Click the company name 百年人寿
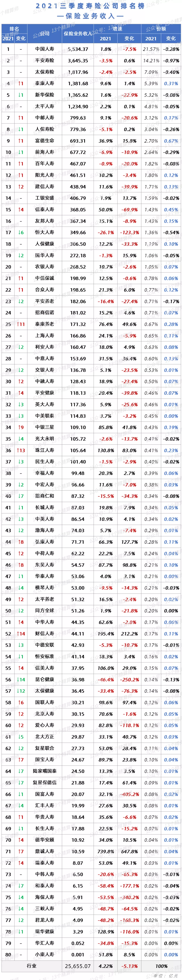 coord(45,164)
